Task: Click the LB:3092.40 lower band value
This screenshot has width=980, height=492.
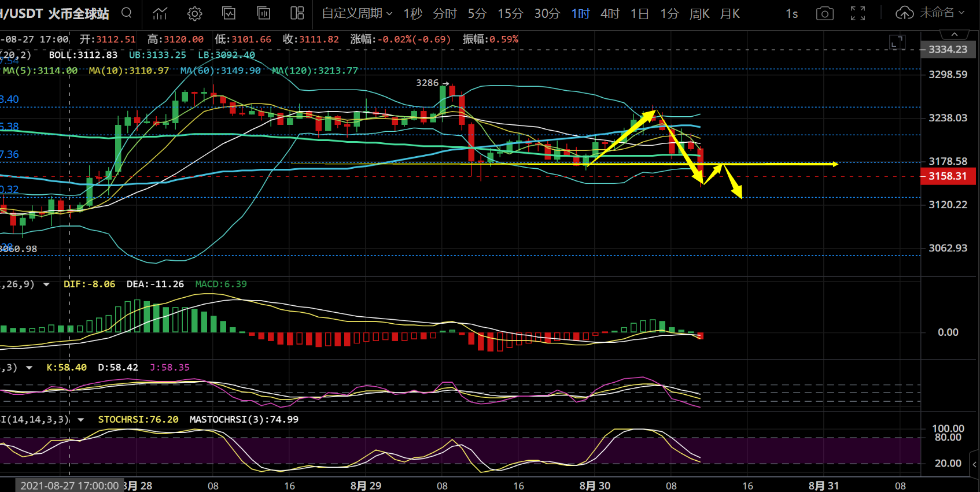Action: (226, 55)
